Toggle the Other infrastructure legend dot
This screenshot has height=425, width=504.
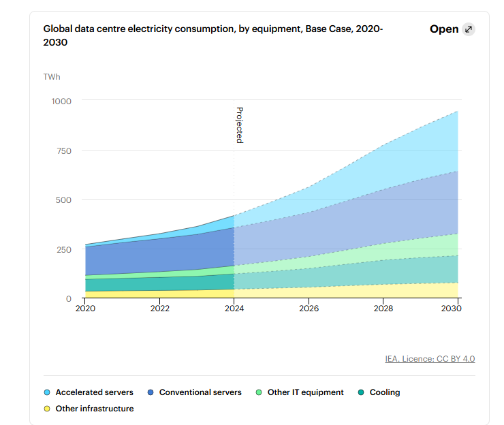click(47, 409)
